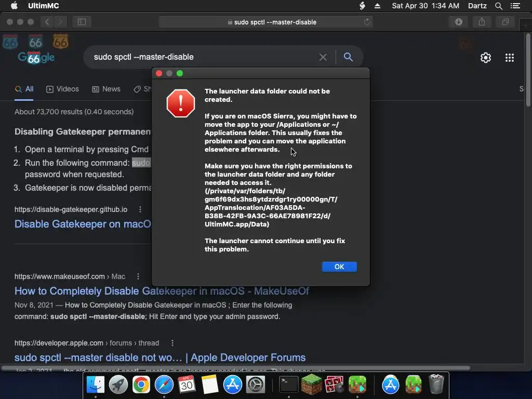Open Launchpad from the Dock
The height and width of the screenshot is (399, 532).
pos(118,385)
